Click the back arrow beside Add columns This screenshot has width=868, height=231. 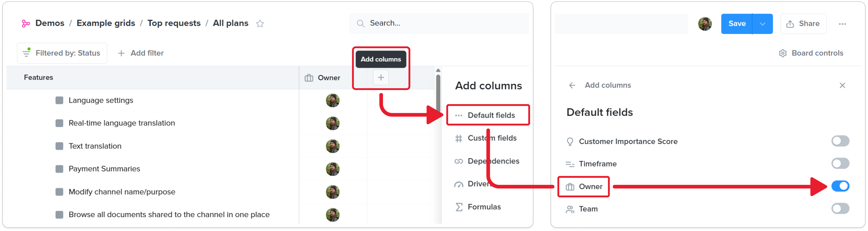(x=572, y=85)
